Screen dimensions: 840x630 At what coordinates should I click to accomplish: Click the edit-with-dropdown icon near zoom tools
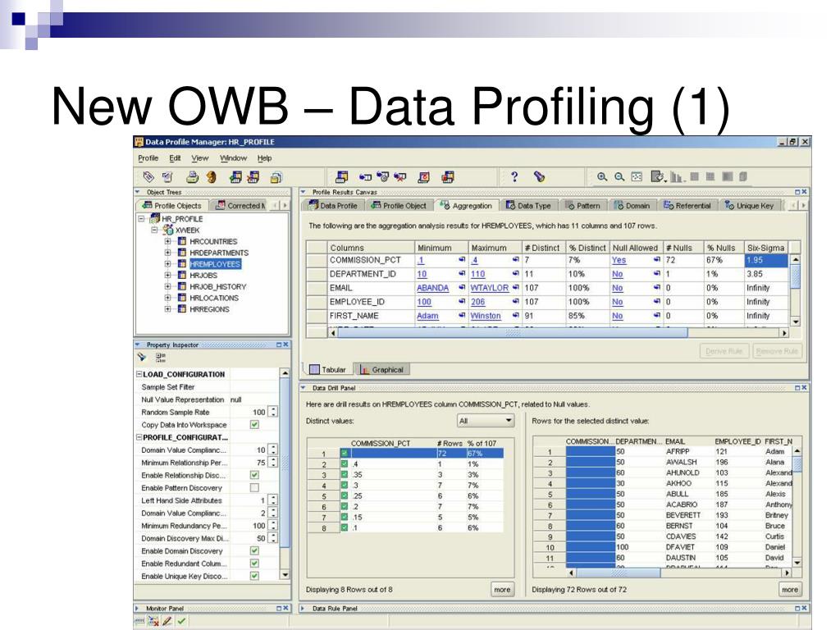pos(658,177)
